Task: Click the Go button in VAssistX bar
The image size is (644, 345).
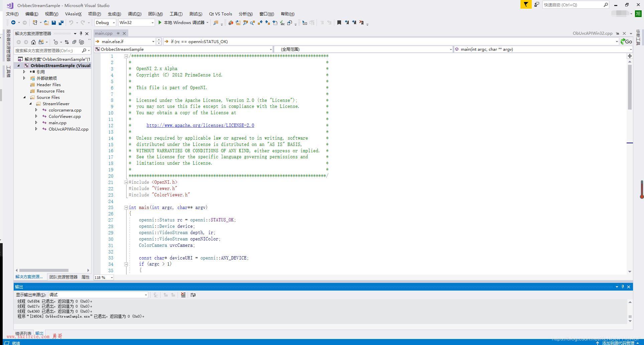Action: pyautogui.click(x=626, y=42)
